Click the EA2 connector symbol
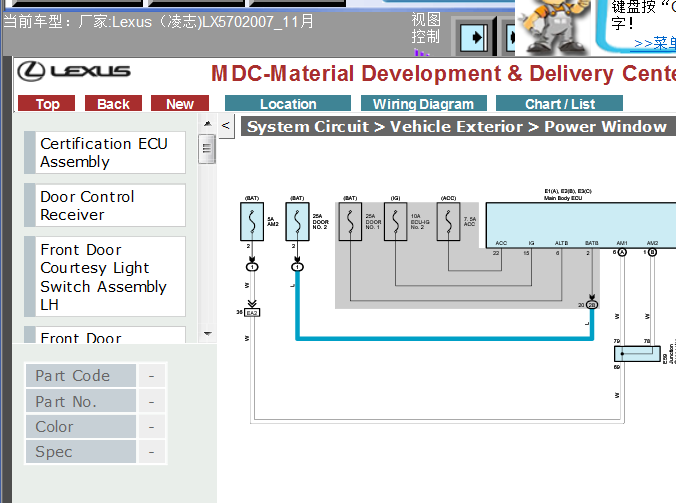 tap(252, 312)
